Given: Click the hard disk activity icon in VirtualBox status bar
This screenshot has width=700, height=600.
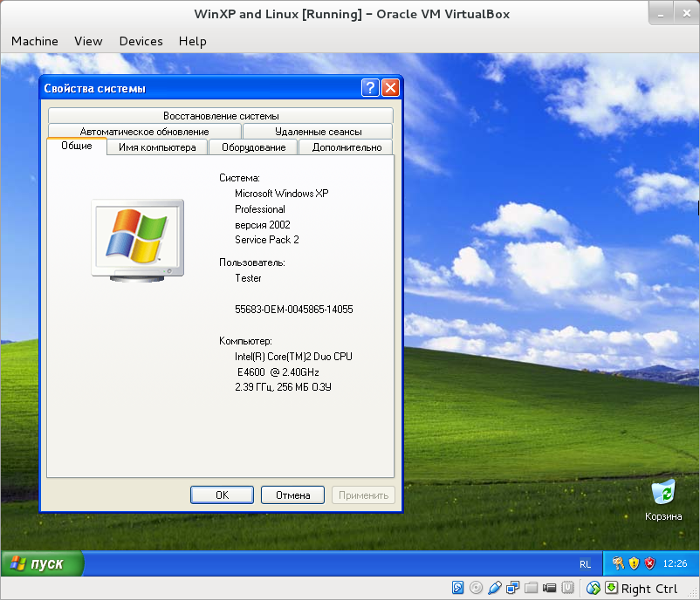Looking at the screenshot, I should [x=456, y=588].
